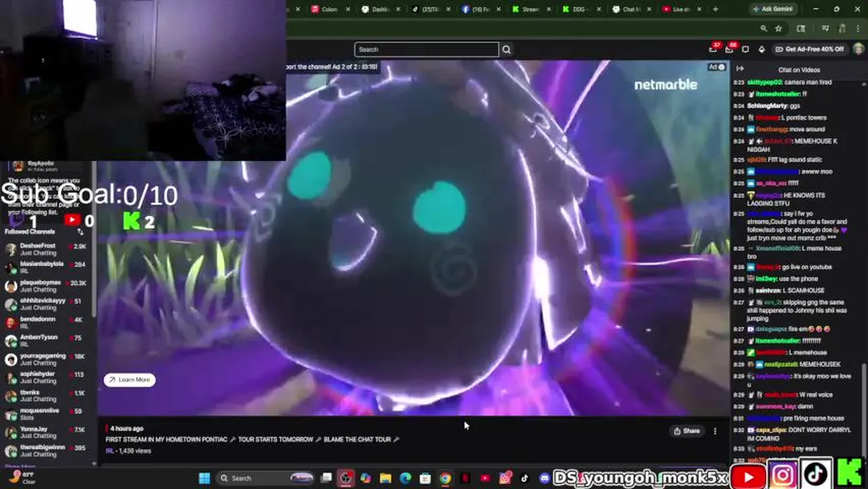
Task: Collapse chat panel using arrow icon
Action: [740, 69]
